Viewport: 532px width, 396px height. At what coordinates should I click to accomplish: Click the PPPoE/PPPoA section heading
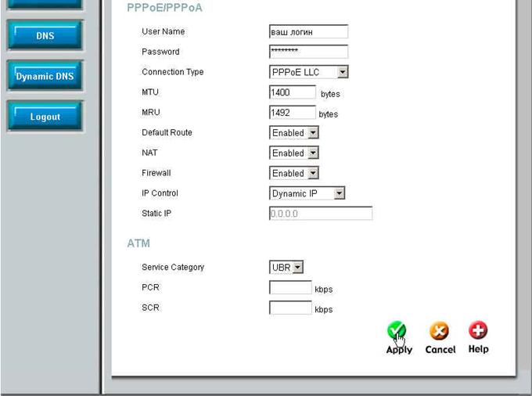tap(164, 8)
